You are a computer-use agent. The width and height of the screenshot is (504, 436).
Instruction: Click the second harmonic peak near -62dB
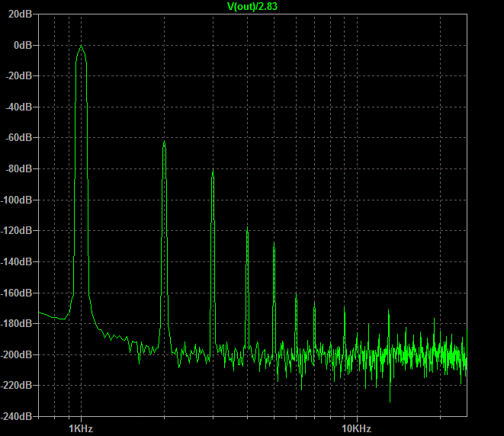[164, 141]
